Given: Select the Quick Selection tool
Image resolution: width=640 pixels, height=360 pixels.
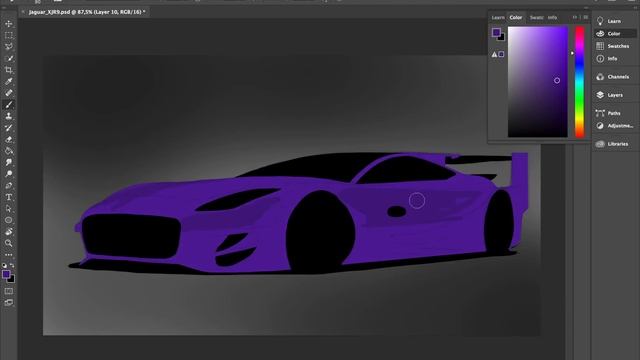Looking at the screenshot, I should pos(9,58).
